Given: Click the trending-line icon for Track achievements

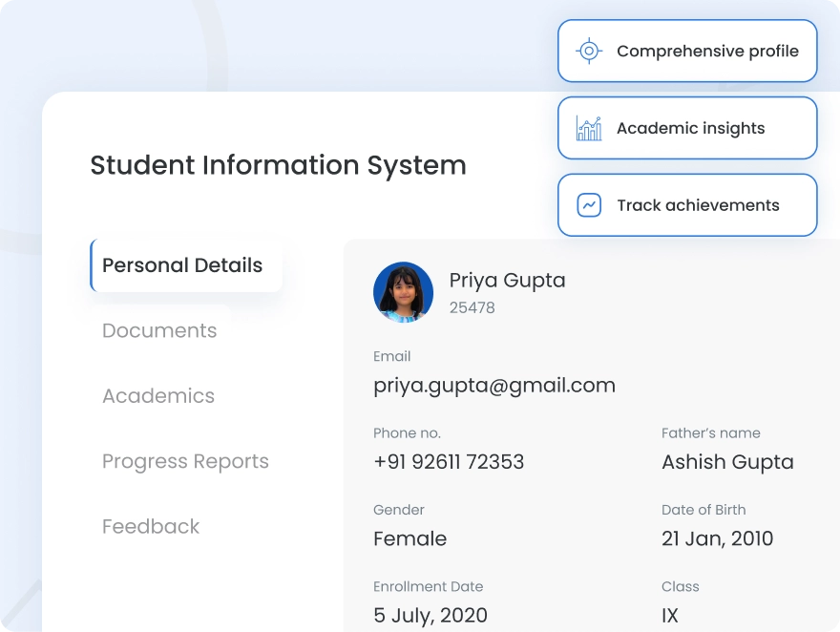Looking at the screenshot, I should click(x=589, y=204).
